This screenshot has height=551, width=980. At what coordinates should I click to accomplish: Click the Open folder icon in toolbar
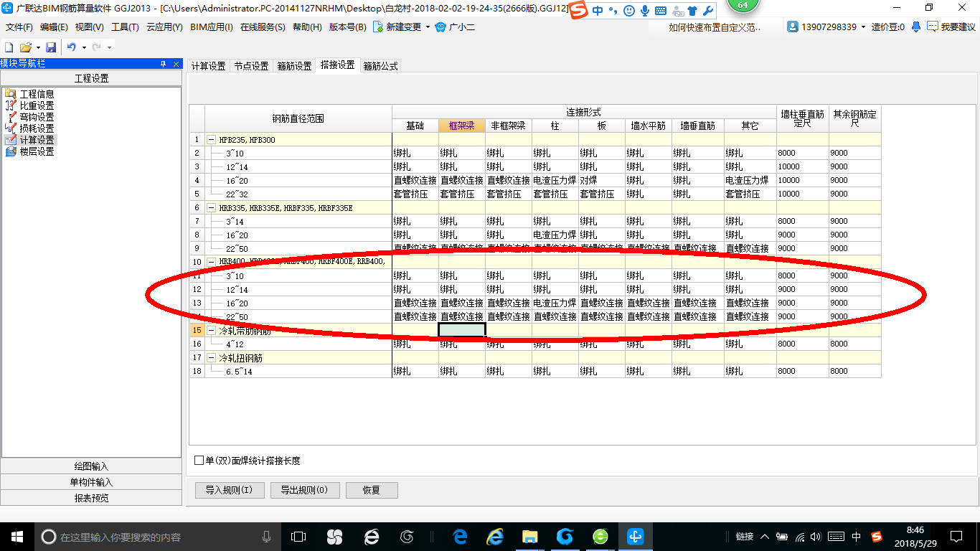point(25,47)
